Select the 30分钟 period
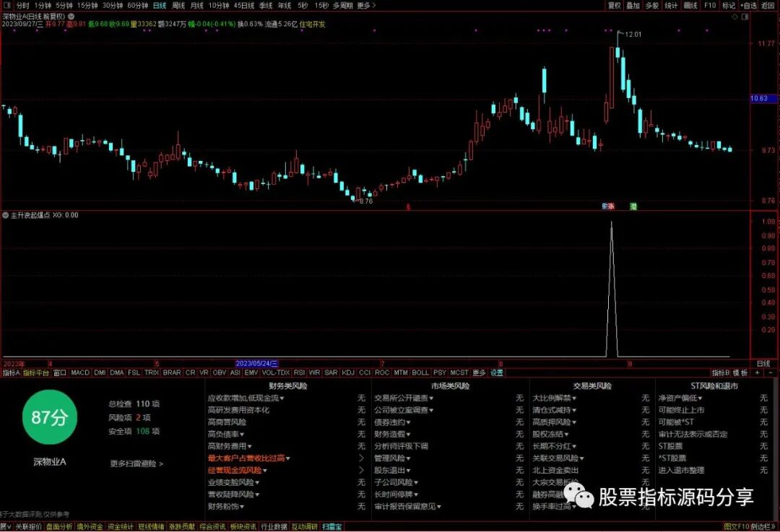This screenshot has width=780, height=532. (113, 6)
